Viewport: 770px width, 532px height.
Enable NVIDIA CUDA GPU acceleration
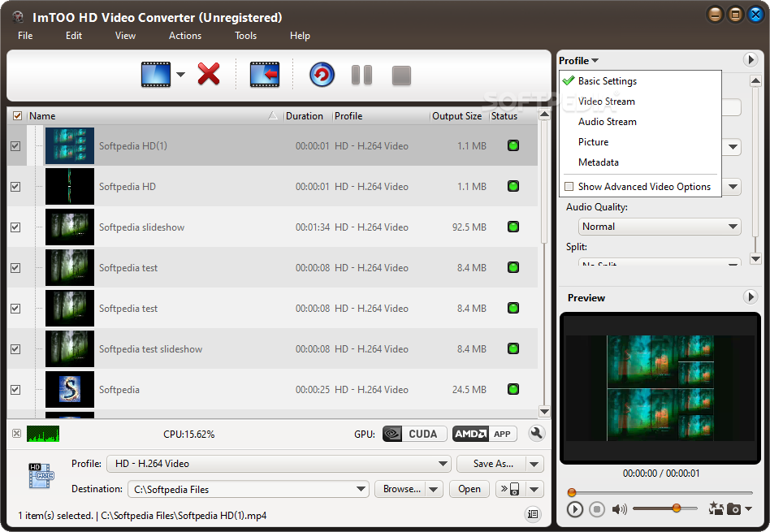414,434
